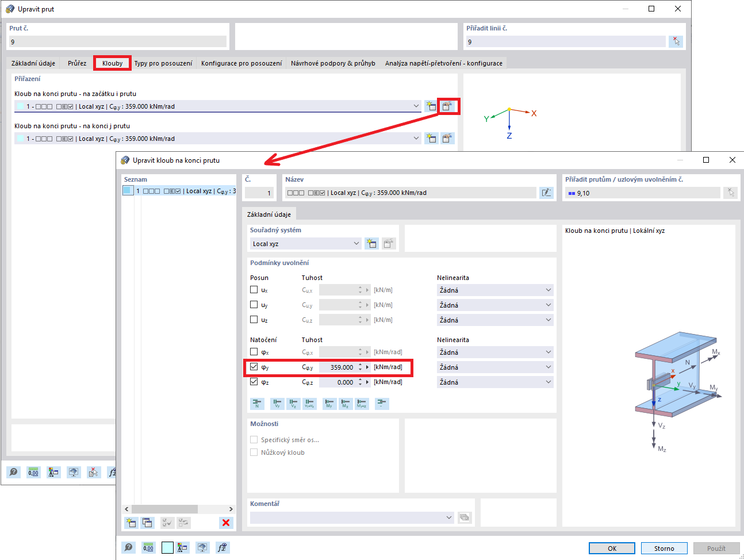Click the Cφ,y stiffness value field 359.000
This screenshot has height=560, width=744.
338,367
